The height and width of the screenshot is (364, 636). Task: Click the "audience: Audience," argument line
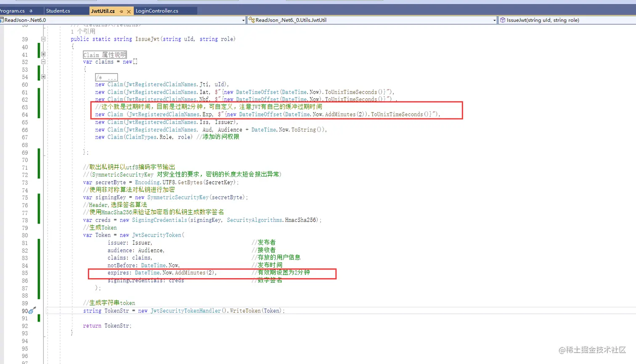tap(136, 251)
